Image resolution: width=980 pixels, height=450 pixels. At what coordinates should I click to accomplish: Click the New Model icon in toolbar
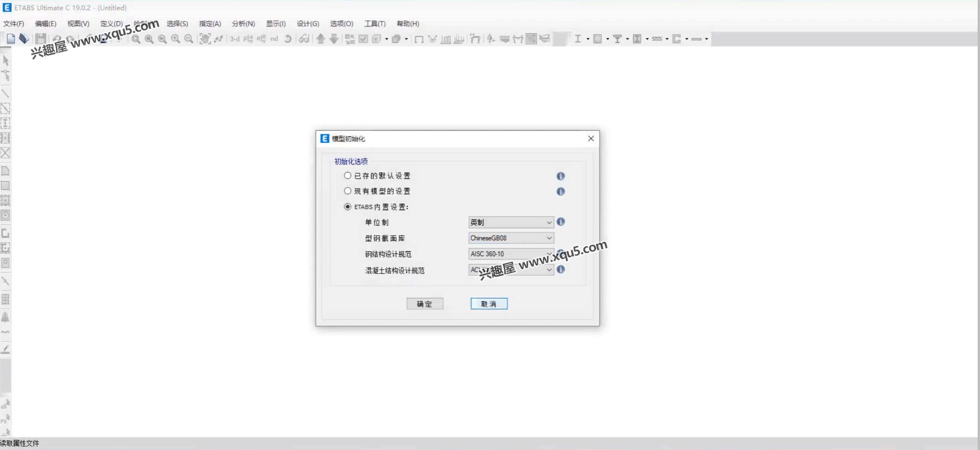pyautogui.click(x=11, y=39)
